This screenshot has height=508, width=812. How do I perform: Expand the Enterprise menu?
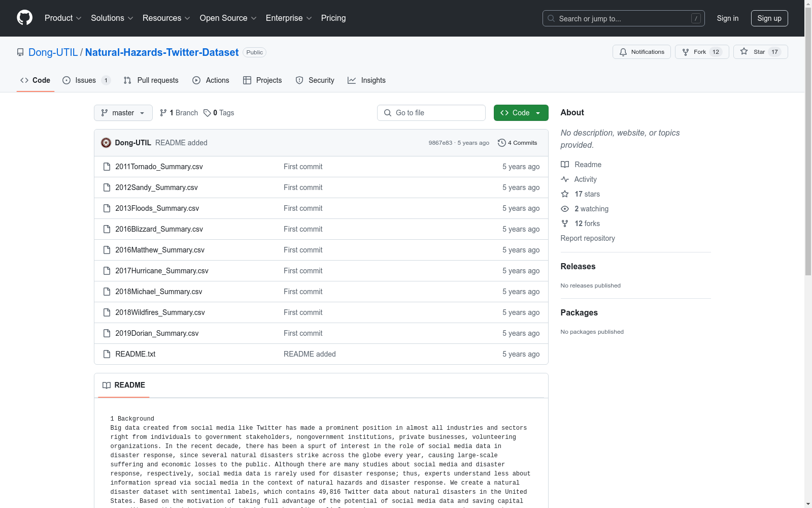(x=289, y=18)
